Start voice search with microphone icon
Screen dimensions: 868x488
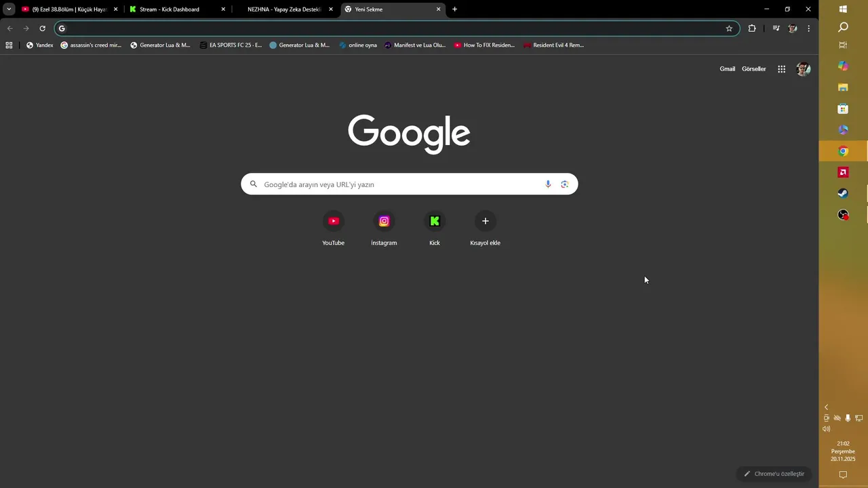coord(548,184)
